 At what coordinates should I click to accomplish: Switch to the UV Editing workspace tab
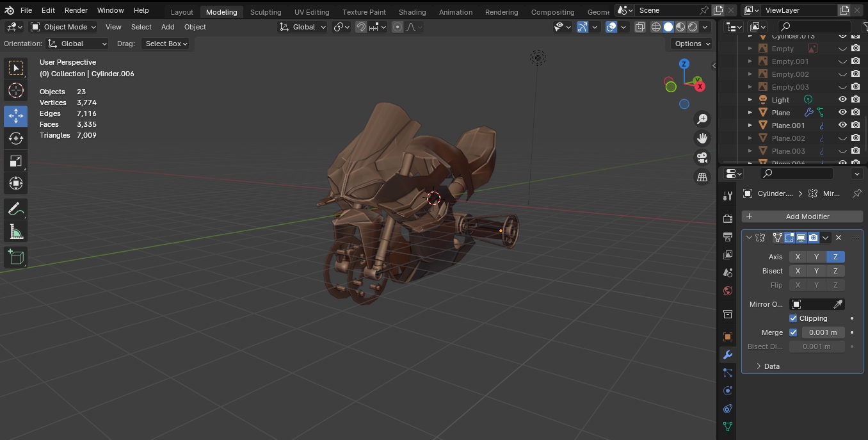tap(312, 12)
